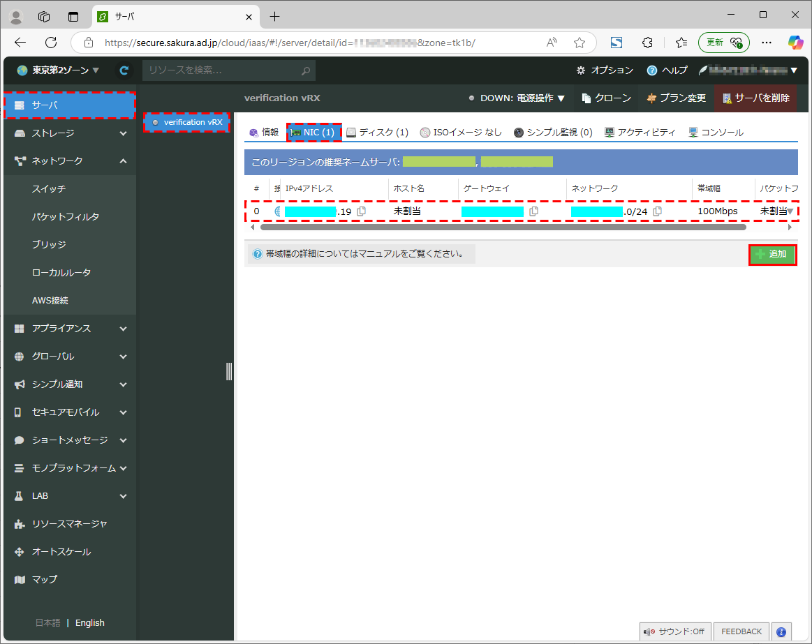The image size is (812, 644).
Task: Copy the IPv4 address using copy icon
Action: [362, 211]
